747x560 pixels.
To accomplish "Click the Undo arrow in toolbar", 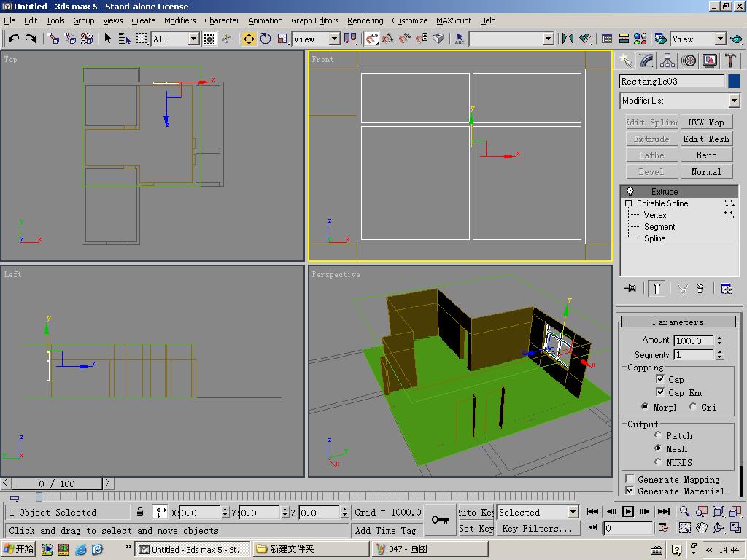I will click(14, 39).
